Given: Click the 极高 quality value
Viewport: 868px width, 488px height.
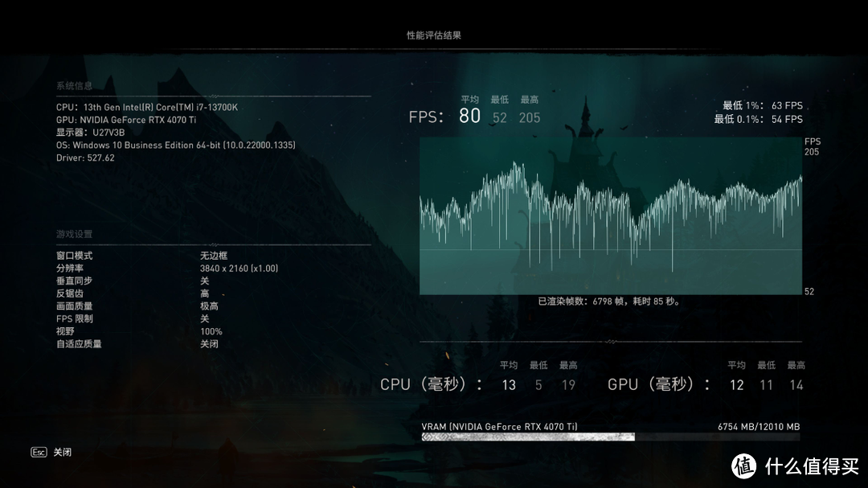Looking at the screenshot, I should tap(209, 306).
